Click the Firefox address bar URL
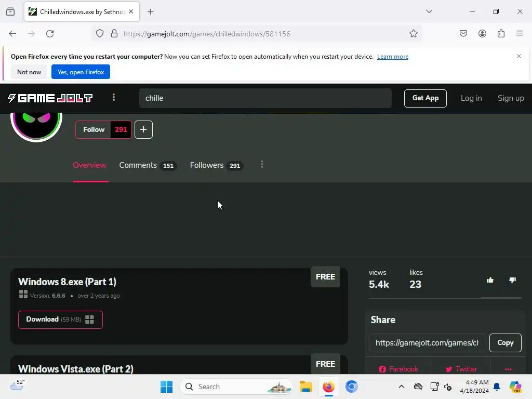 207,34
